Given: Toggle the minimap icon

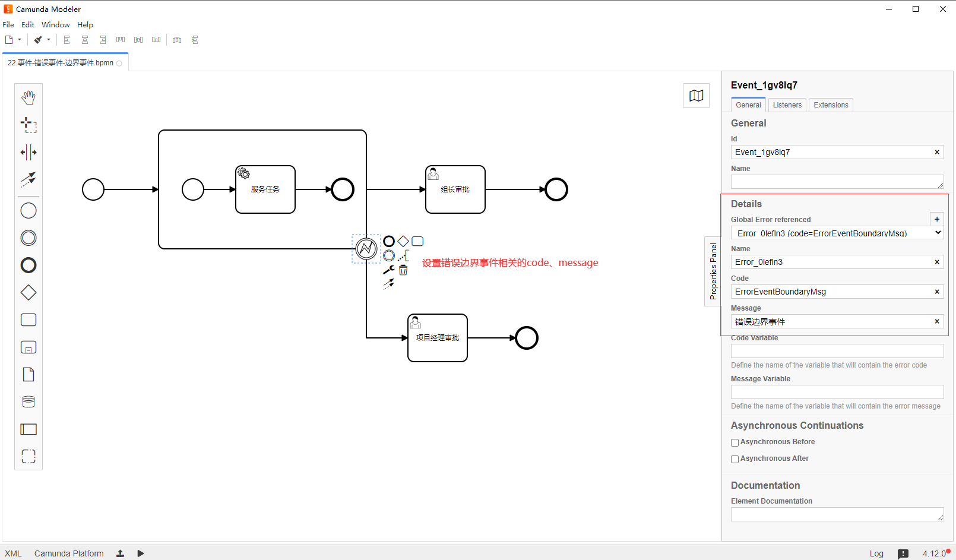Looking at the screenshot, I should pyautogui.click(x=697, y=96).
